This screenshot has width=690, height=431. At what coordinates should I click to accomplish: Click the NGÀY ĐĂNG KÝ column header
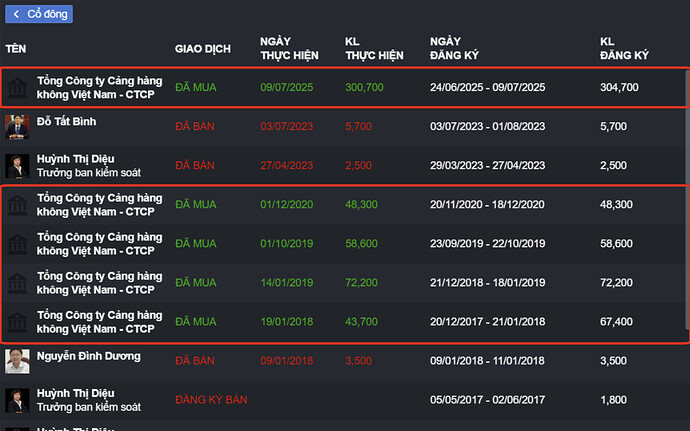pos(454,48)
